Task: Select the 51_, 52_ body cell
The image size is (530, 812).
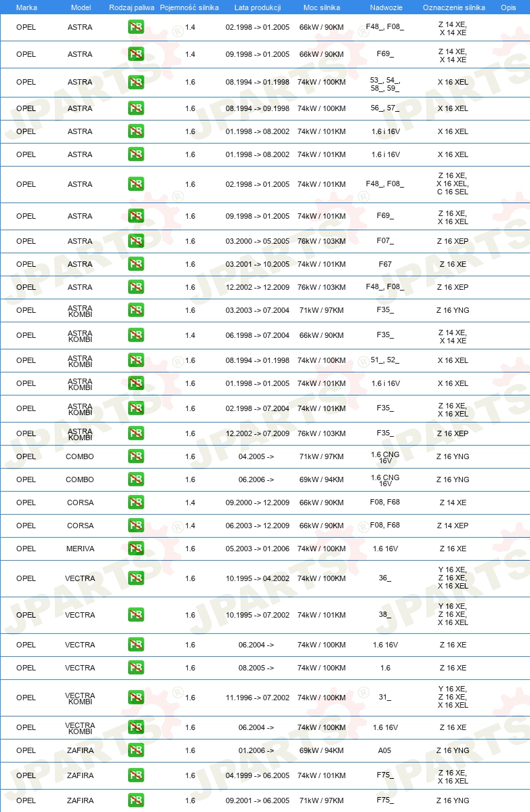Action: pos(385,360)
